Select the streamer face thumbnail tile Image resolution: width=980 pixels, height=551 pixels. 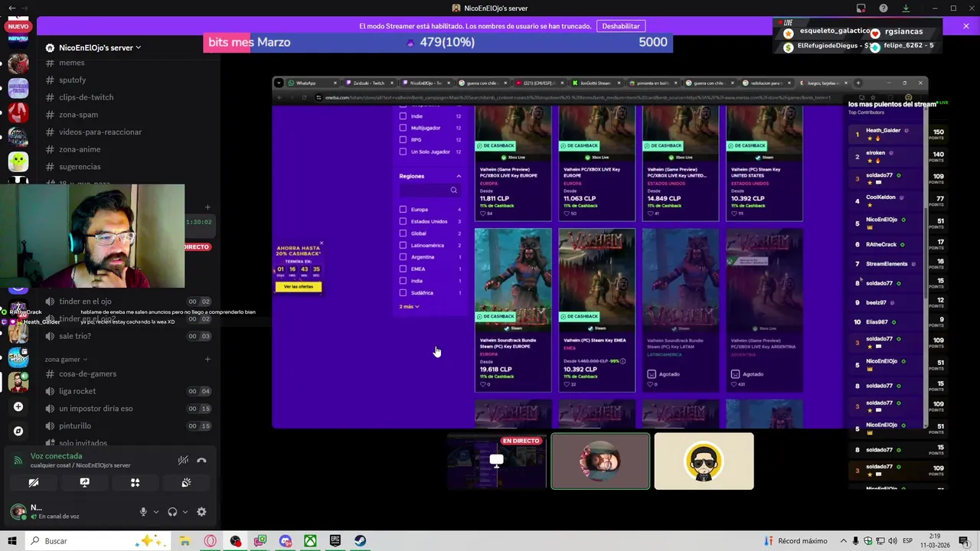[x=600, y=461]
